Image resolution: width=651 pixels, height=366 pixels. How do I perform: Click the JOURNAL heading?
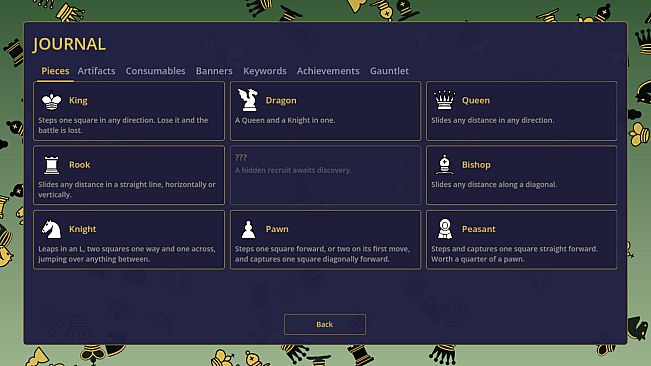[69, 44]
